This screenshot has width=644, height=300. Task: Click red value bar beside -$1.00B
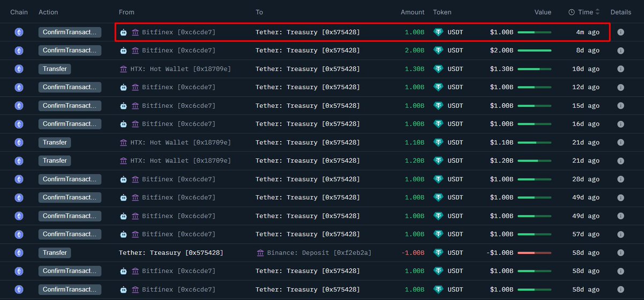pyautogui.click(x=535, y=252)
